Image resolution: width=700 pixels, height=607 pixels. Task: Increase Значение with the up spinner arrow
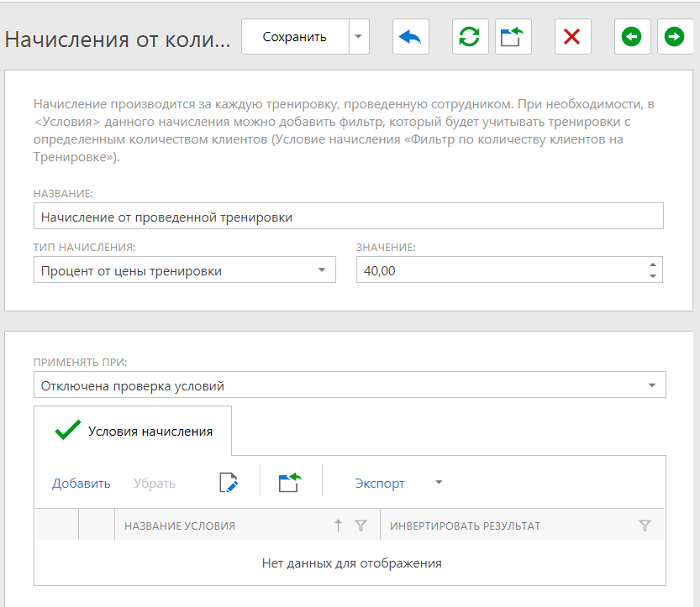[x=653, y=264]
